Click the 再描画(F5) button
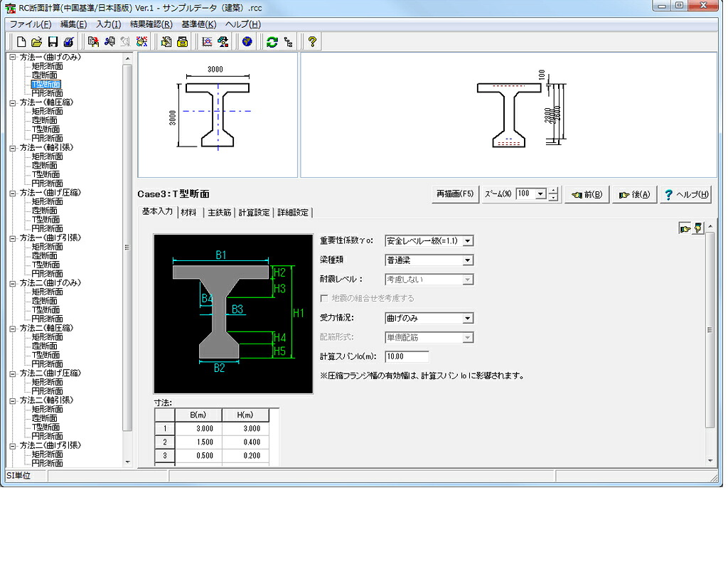The image size is (728, 569). [x=455, y=194]
